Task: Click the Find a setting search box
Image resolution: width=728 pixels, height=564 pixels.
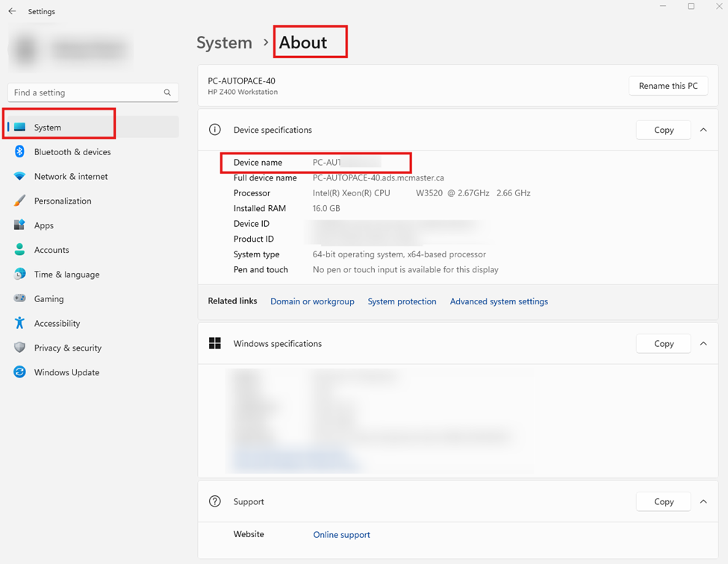Action: [x=86, y=93]
